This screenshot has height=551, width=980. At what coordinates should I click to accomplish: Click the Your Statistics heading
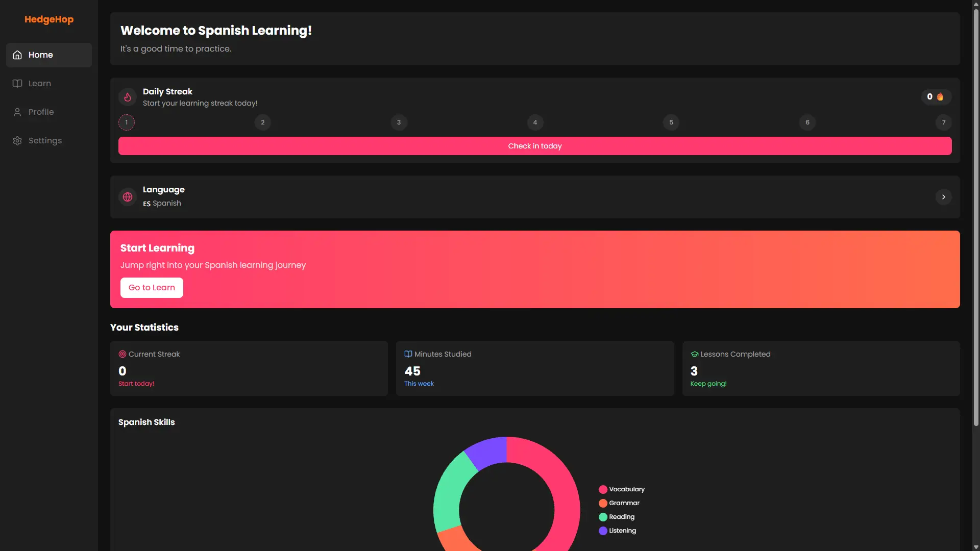tap(144, 328)
